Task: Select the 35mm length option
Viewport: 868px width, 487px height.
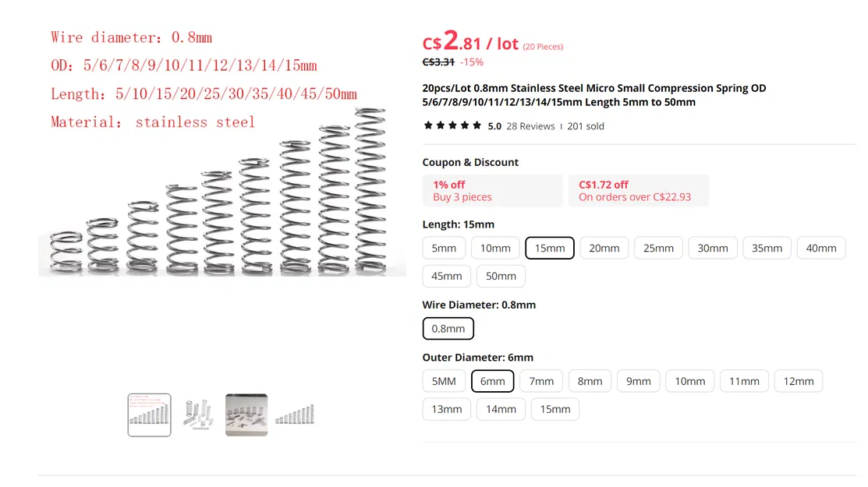Action: coord(767,249)
